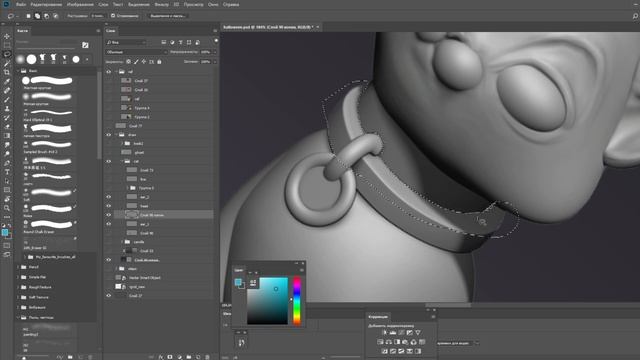Toggle the layer filtering switch on or off
The width and height of the screenshot is (640, 360).
coord(216,41)
